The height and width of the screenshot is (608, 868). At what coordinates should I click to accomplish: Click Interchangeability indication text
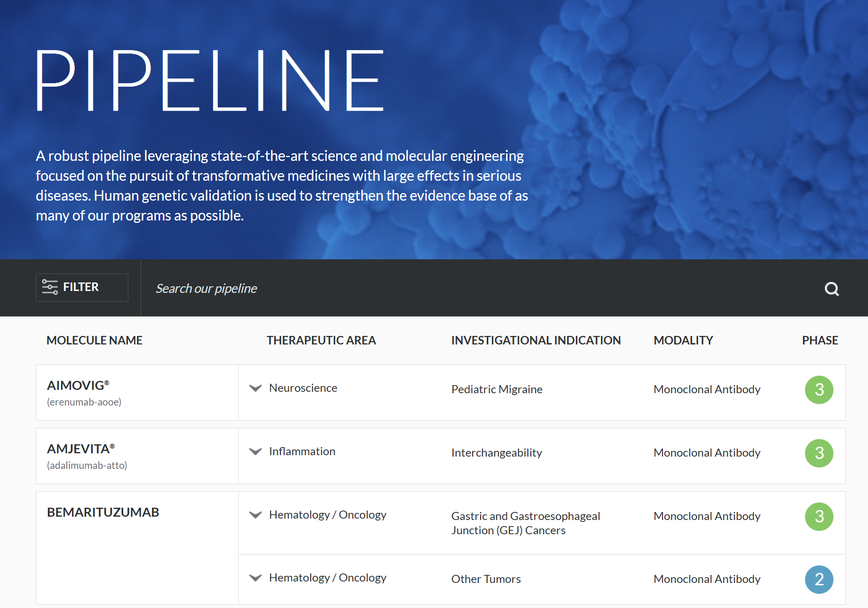(x=497, y=453)
